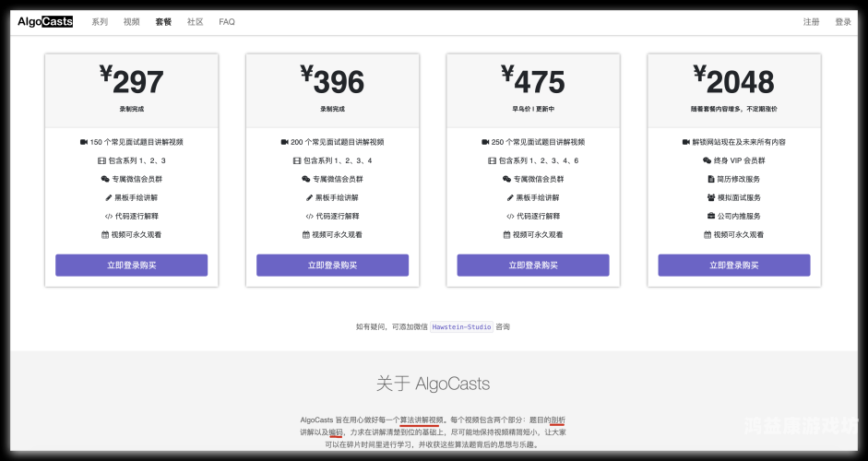The width and height of the screenshot is (868, 461).
Task: Buy the ¥396 plan via 立即登录购买
Action: coord(333,266)
